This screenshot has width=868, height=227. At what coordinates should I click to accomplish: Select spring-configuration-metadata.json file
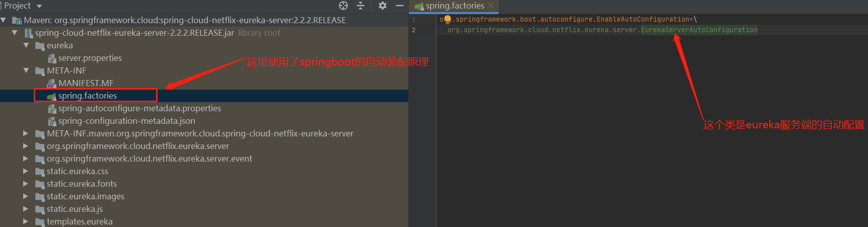(x=127, y=121)
